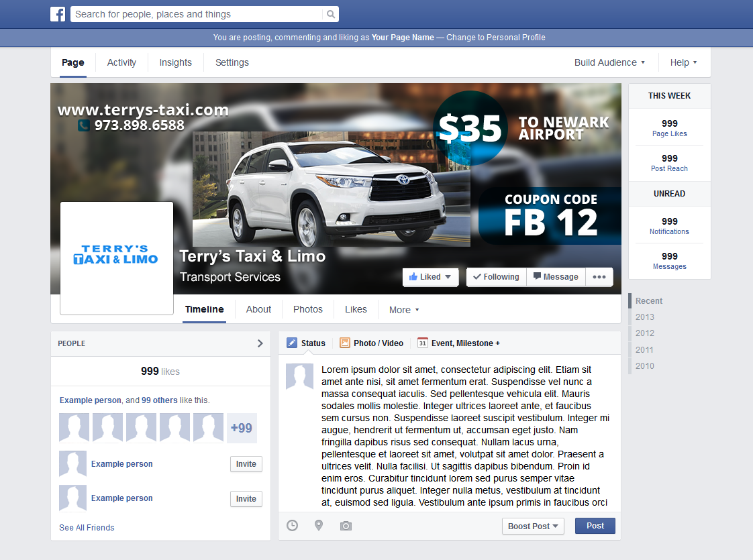Publish the status with the Post button

click(x=595, y=526)
